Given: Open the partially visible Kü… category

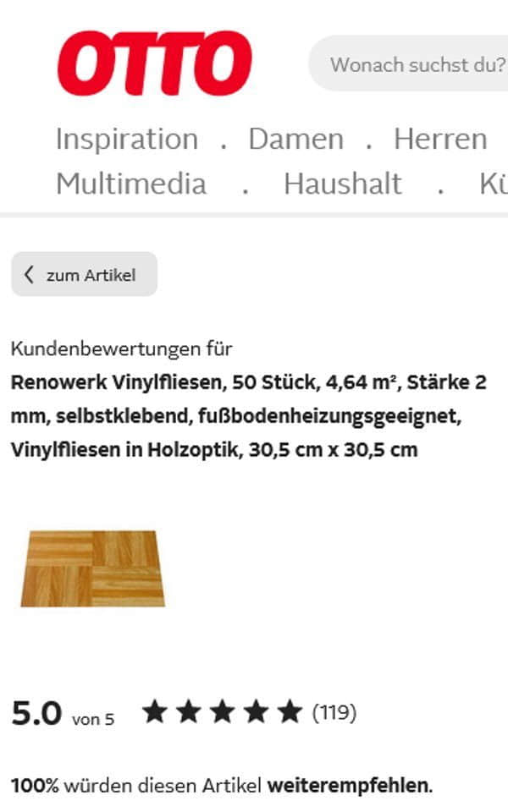Looking at the screenshot, I should [x=494, y=184].
